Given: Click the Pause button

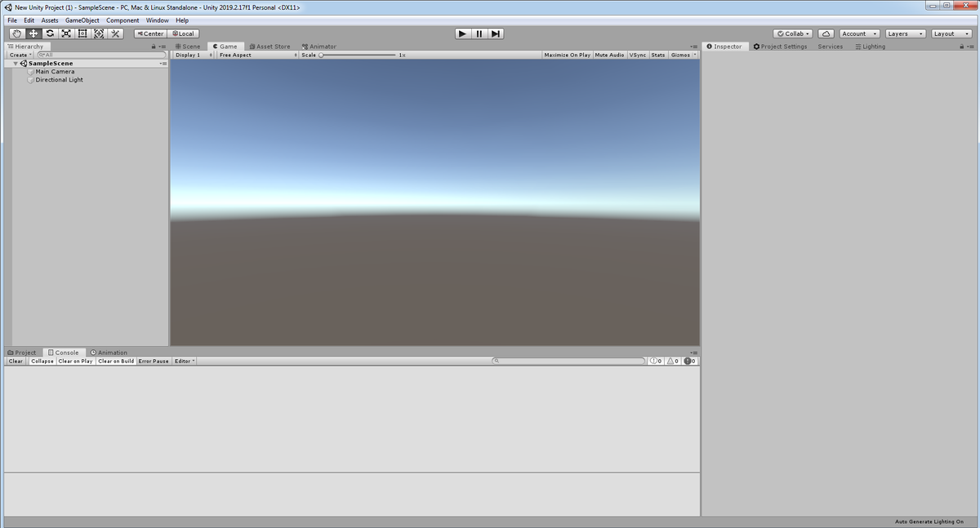Looking at the screenshot, I should [479, 33].
